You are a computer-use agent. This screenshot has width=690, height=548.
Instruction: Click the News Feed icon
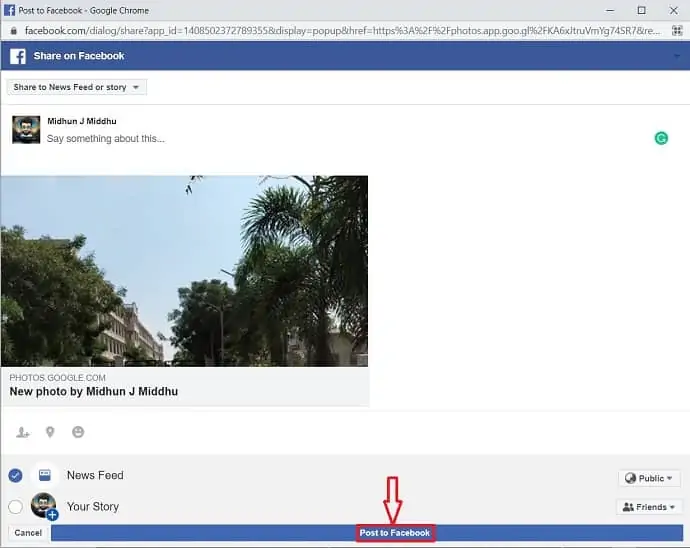point(44,475)
